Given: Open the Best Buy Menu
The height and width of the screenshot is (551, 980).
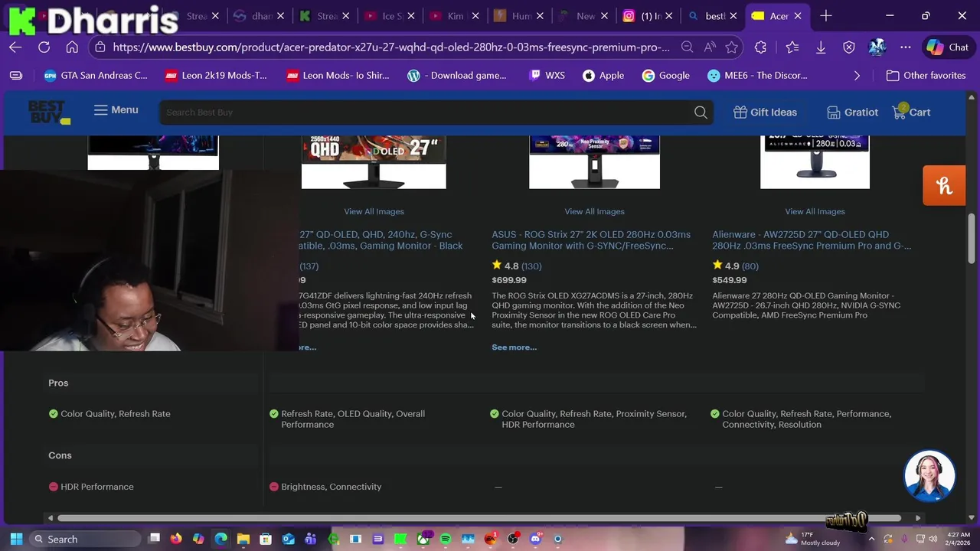Looking at the screenshot, I should 116,110.
